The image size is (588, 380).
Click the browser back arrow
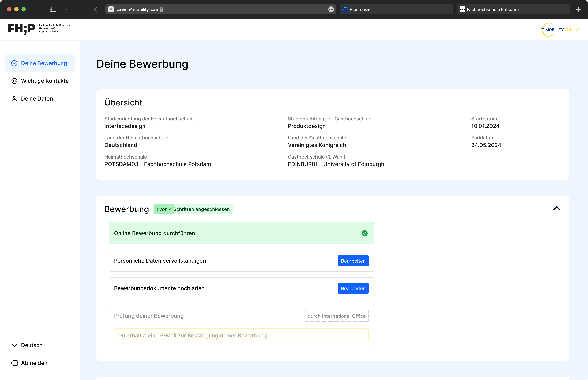point(96,9)
